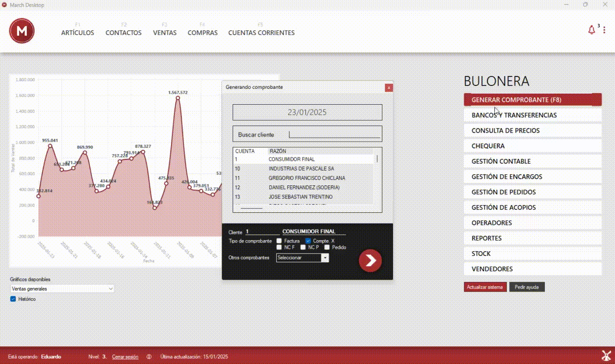Open the notifications bell
Screen dimensions: 615x364
pyautogui.click(x=591, y=30)
